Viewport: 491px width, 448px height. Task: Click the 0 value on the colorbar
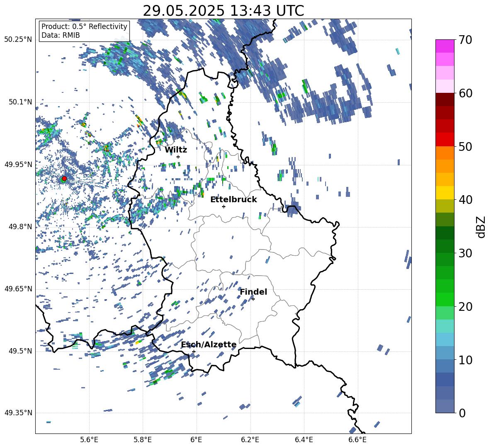462,413
